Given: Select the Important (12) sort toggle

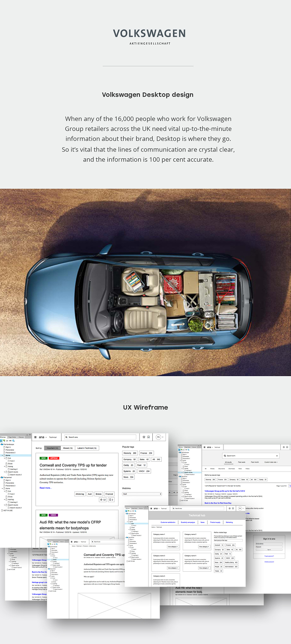Looking at the screenshot, I should click(x=52, y=448).
